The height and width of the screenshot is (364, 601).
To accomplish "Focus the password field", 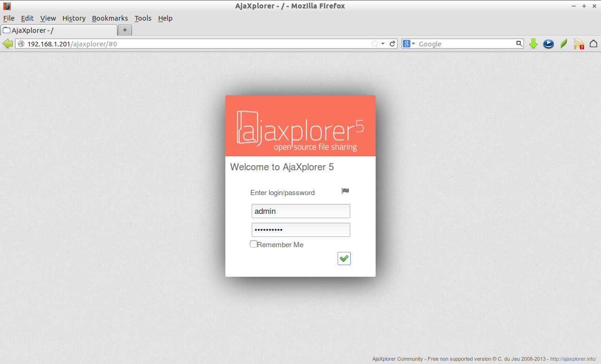I will pos(301,230).
